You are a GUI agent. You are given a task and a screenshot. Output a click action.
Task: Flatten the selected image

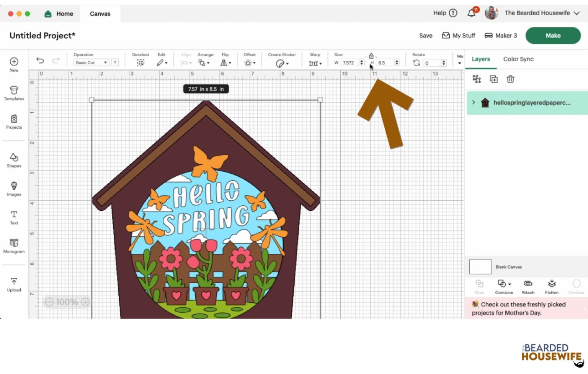coord(552,287)
